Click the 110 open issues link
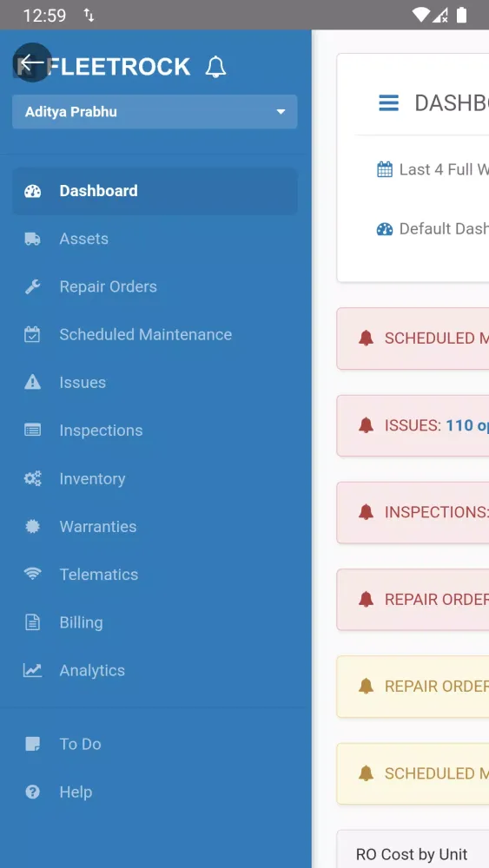This screenshot has height=868, width=489. 466,425
